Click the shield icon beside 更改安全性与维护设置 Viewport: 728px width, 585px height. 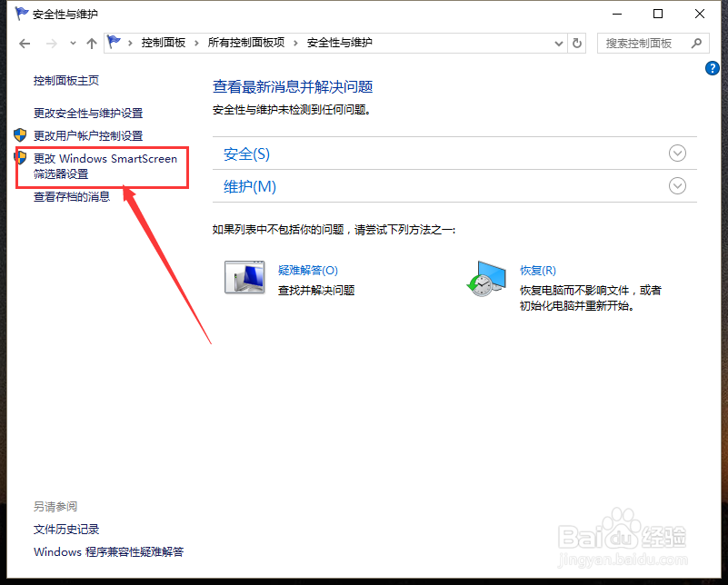20,114
